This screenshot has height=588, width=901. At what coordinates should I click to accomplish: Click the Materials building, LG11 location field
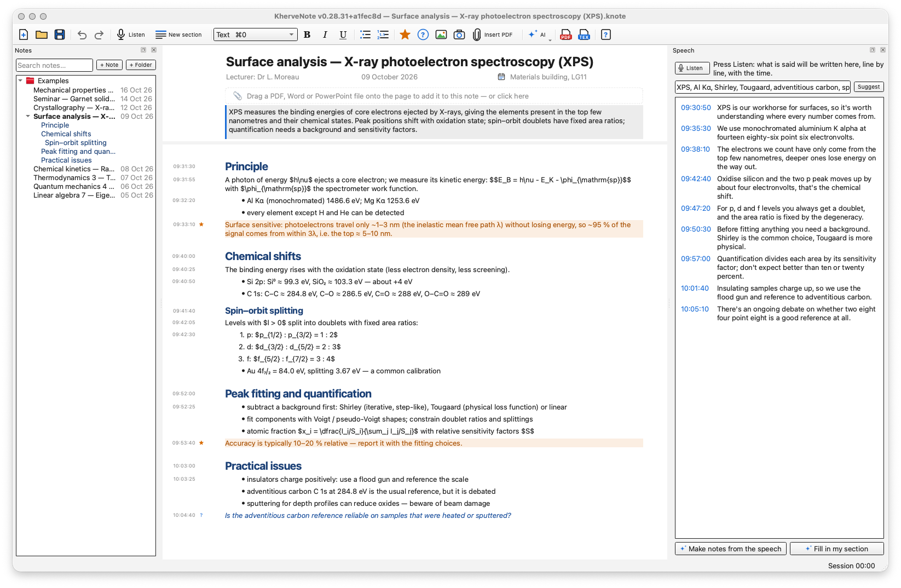(548, 77)
